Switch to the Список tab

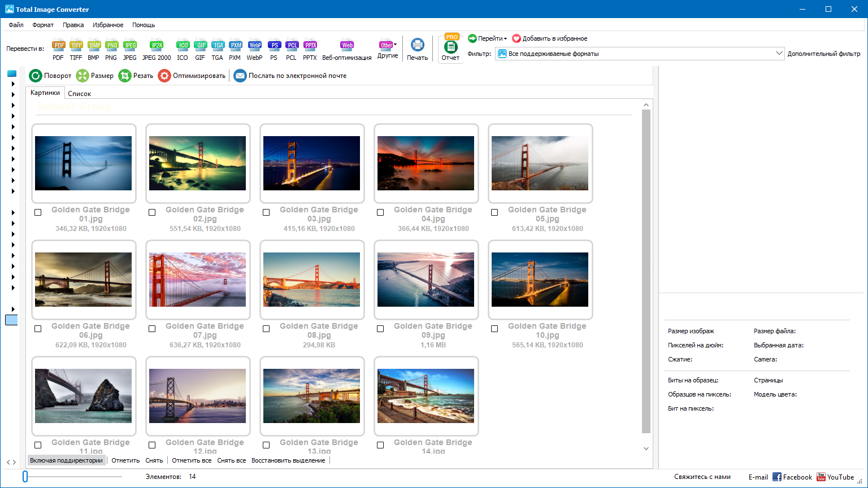[79, 94]
